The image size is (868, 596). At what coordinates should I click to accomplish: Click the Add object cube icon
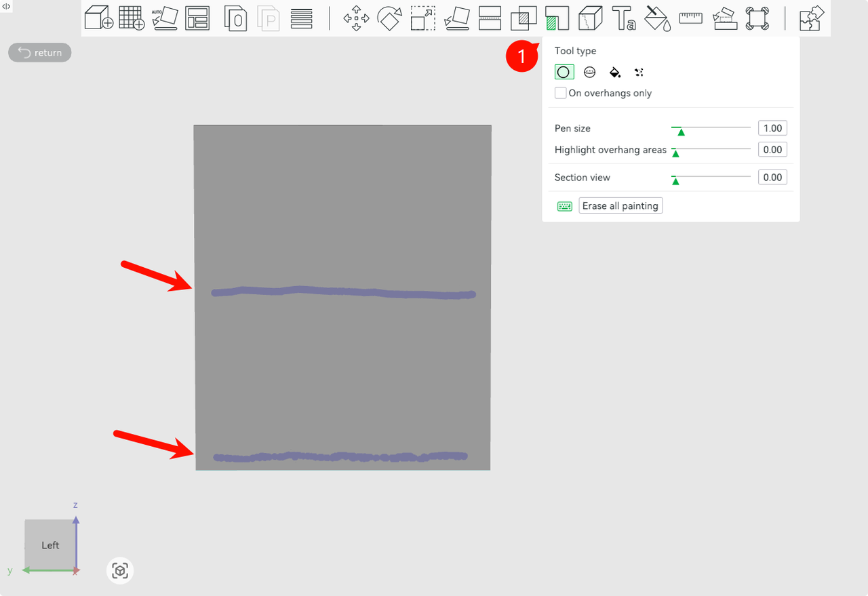(98, 18)
